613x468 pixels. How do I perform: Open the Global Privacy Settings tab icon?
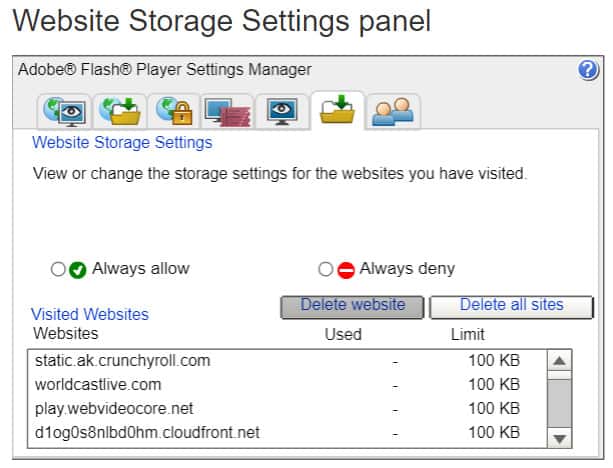[64, 112]
